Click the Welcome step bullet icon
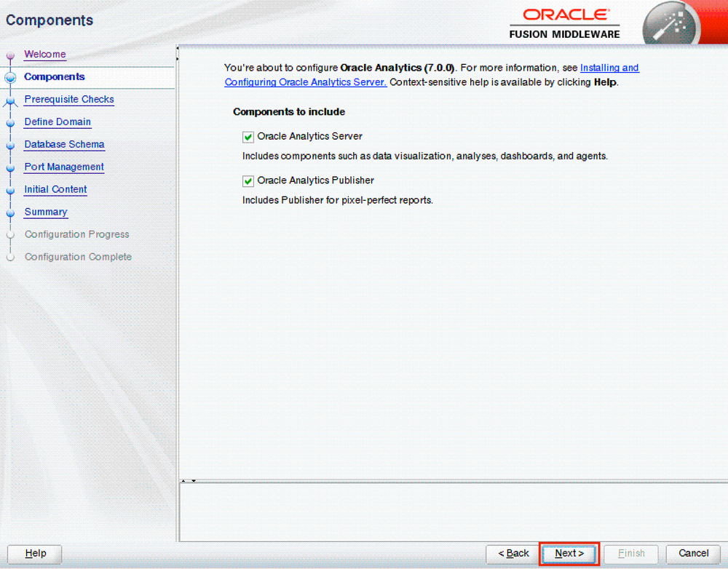 10,56
